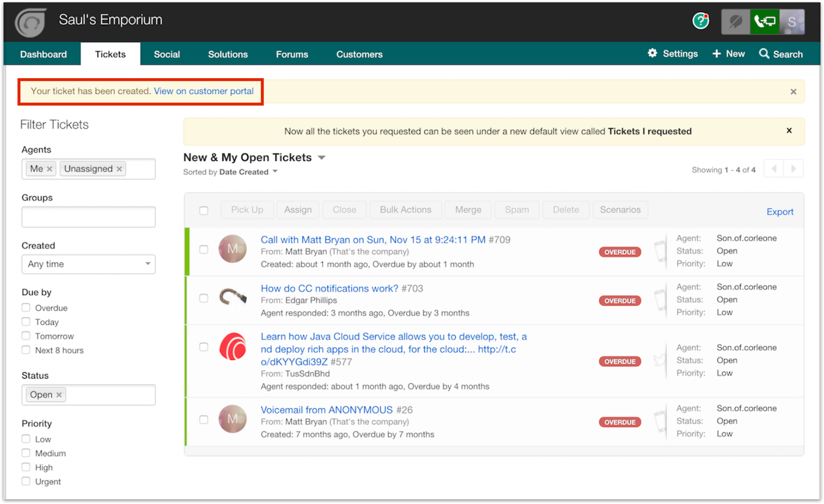Click the grayed-out chat availability icon
Viewport: 824px width, 504px height.
tap(735, 21)
